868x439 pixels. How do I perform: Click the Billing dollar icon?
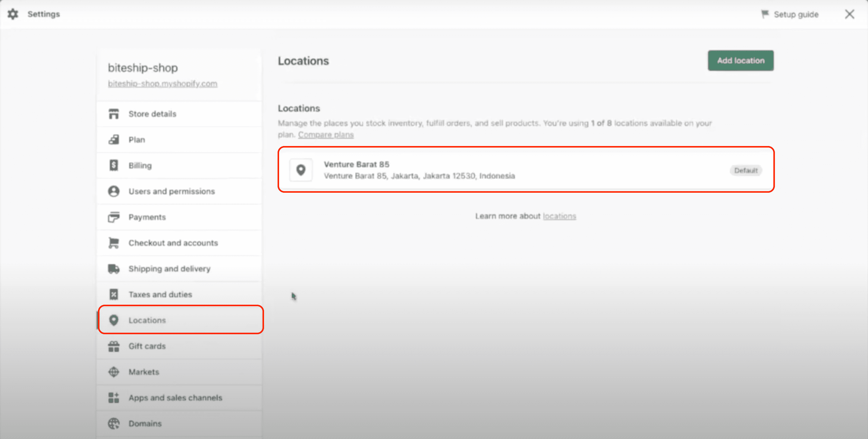click(114, 165)
